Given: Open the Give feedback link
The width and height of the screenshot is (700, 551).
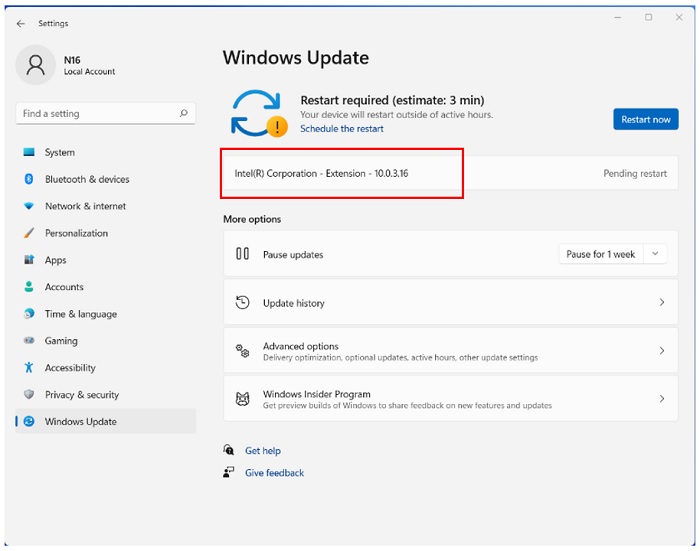Looking at the screenshot, I should click(274, 472).
